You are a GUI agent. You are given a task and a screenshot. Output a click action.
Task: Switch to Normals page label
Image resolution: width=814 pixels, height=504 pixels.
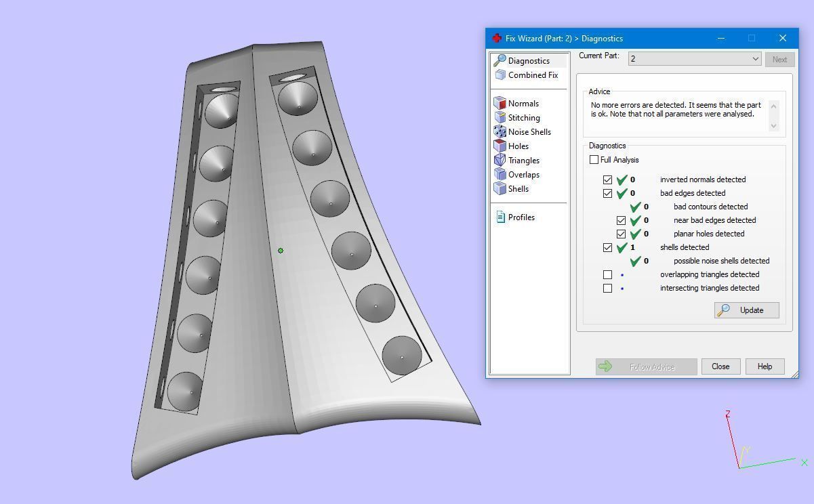pos(523,104)
